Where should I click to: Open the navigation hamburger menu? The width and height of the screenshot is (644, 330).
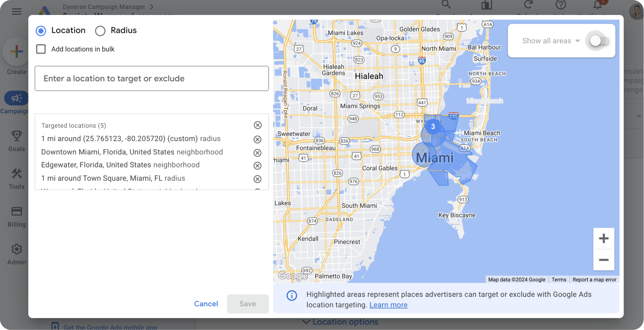tap(17, 11)
